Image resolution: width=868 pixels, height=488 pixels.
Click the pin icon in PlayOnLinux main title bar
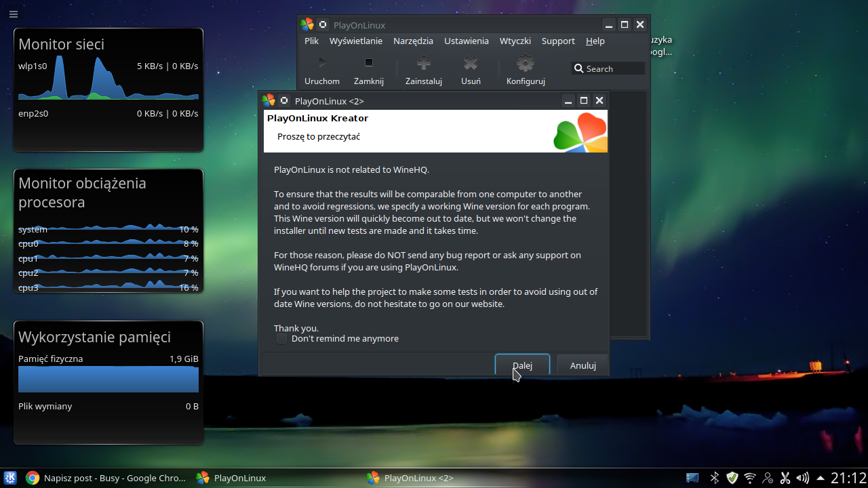(x=323, y=24)
